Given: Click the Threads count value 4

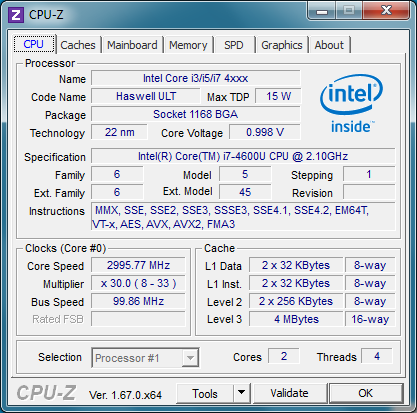Looking at the screenshot, I should [377, 356].
